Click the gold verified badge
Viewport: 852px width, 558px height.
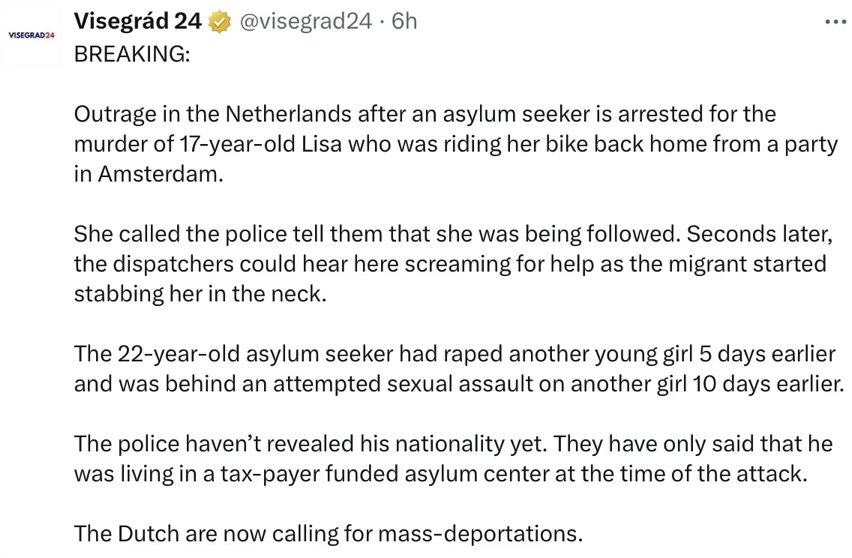coord(220,22)
